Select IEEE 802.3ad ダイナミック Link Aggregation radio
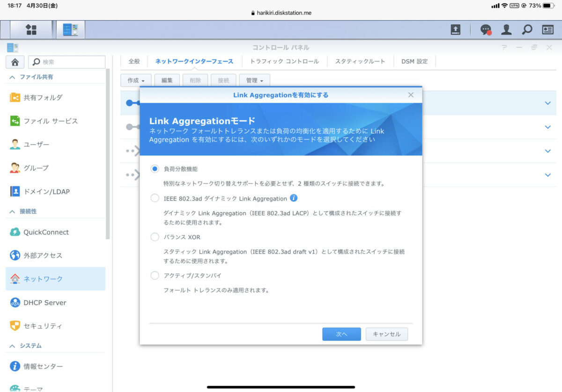This screenshot has width=562, height=392. tap(155, 198)
